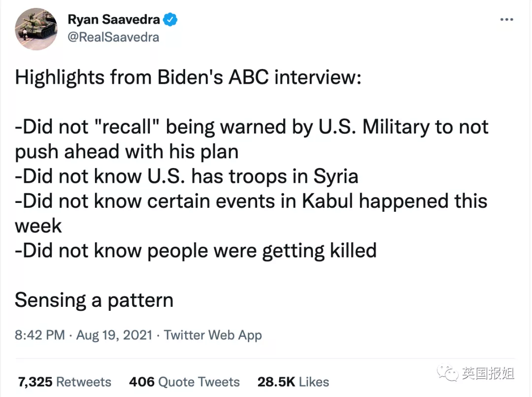Click the line about troops in Syria

187,176
